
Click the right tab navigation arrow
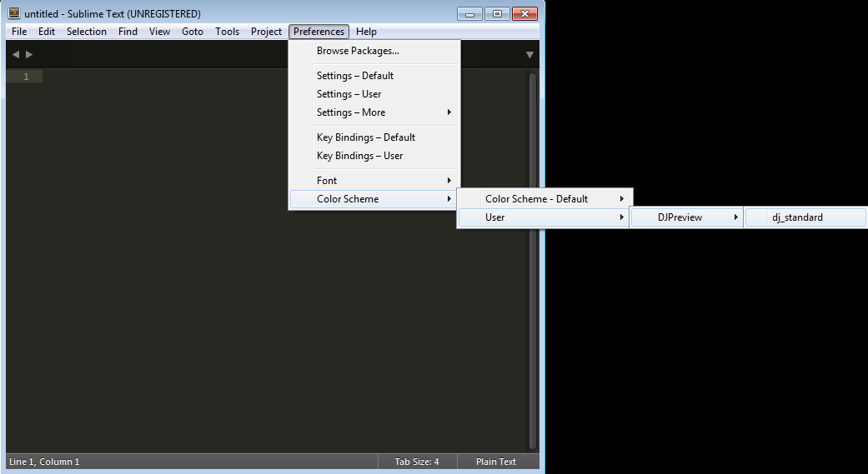click(x=30, y=55)
